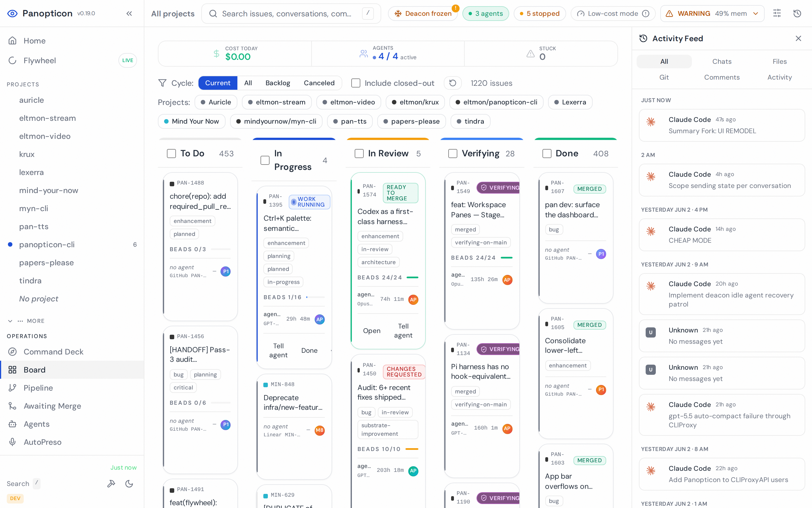Focus the search issues input field
Screen dimensions: 812x508
(291, 14)
